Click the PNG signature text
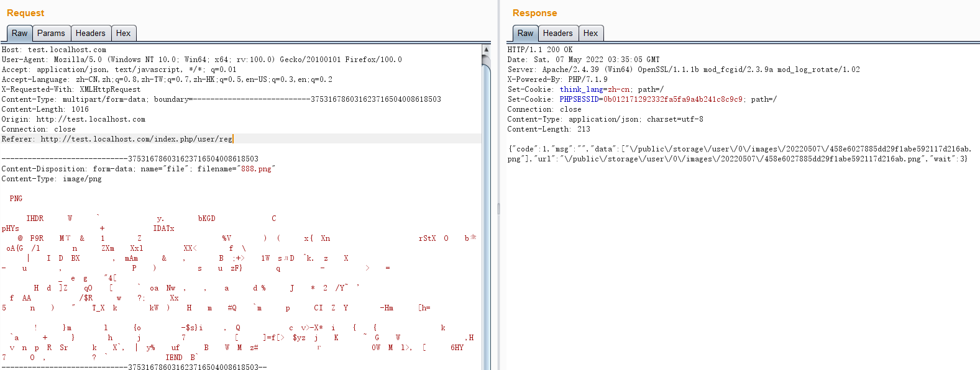Viewport: 980px width, 370px height. [16, 199]
